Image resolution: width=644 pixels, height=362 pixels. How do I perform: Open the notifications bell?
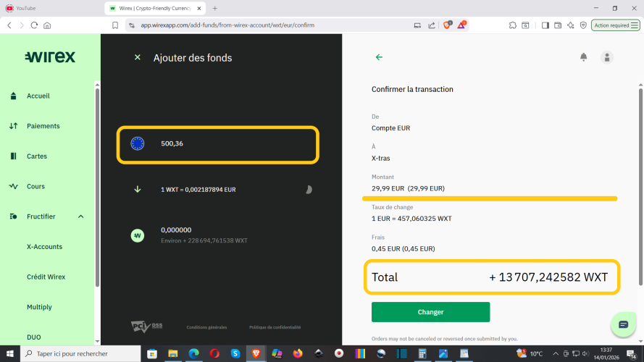(583, 57)
